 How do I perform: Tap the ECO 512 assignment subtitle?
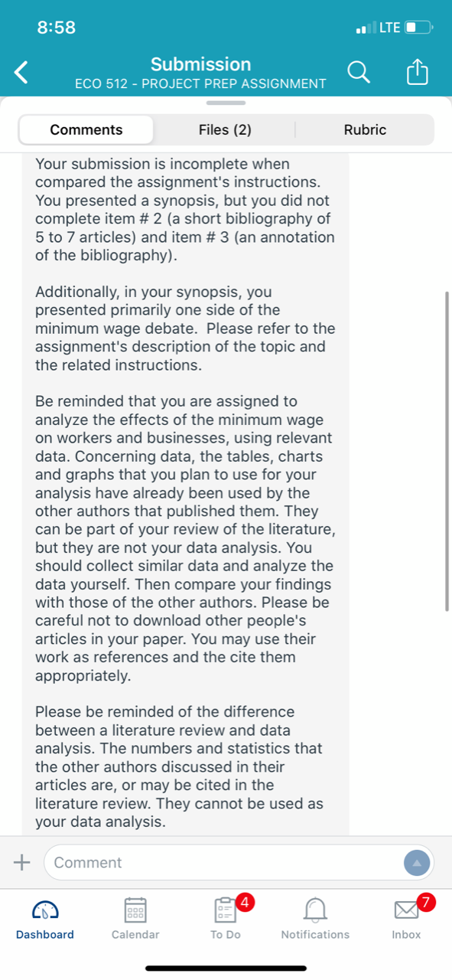coord(200,83)
